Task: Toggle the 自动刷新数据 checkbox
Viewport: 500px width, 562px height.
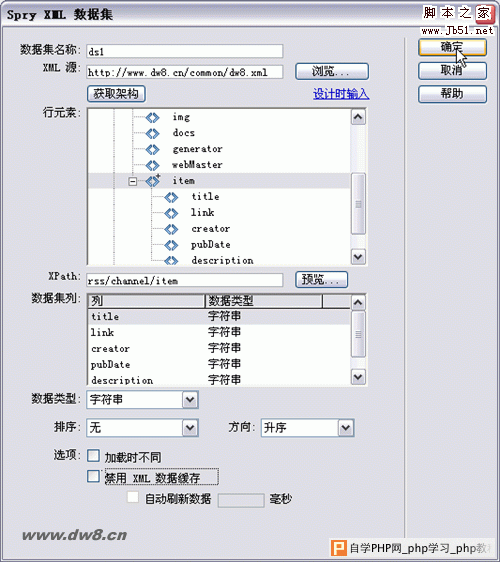Action: (x=133, y=497)
